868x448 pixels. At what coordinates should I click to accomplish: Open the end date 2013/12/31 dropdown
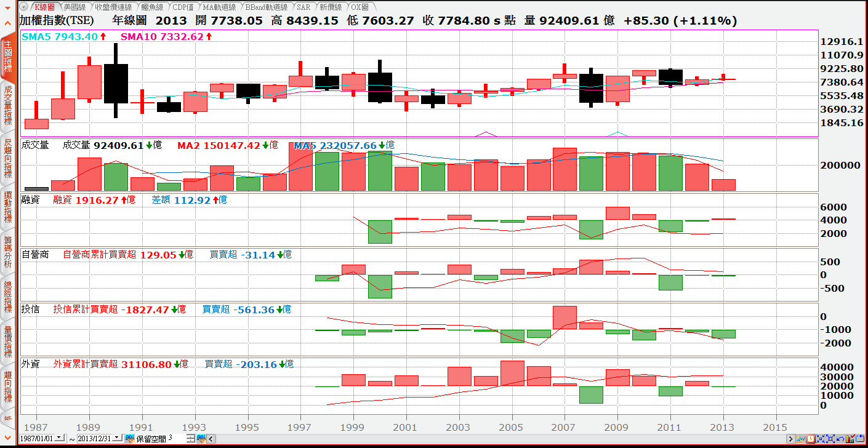[x=116, y=438]
